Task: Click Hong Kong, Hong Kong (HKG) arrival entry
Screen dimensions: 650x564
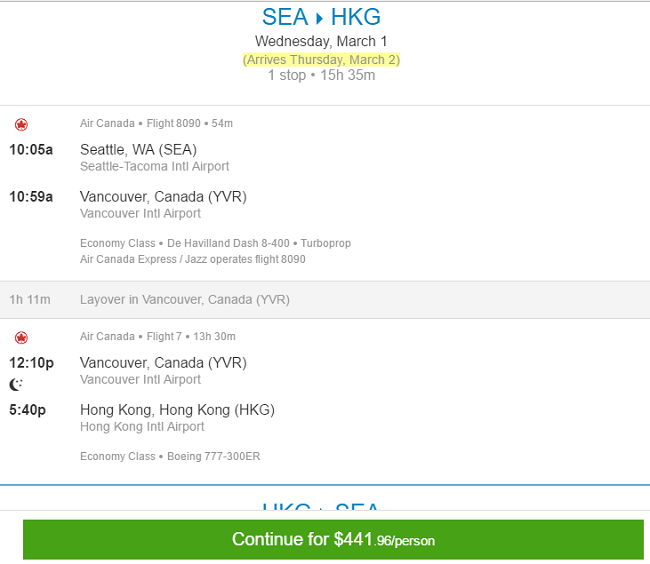Action: click(x=177, y=409)
